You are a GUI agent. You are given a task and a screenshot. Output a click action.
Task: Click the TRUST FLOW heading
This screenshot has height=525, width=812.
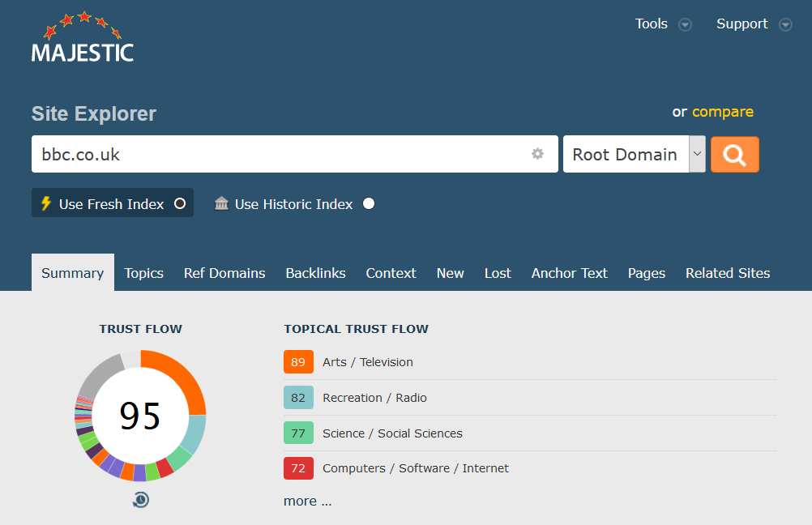pyautogui.click(x=141, y=329)
